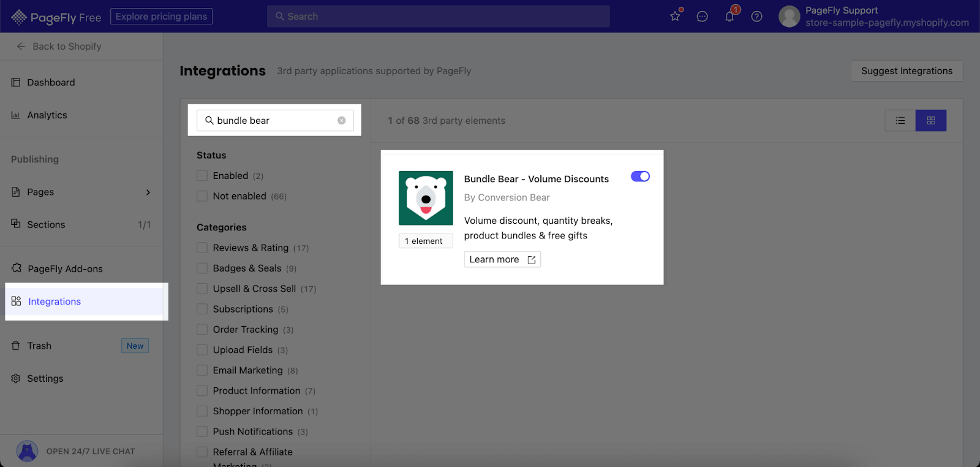Click the By Conversion Bear text
This screenshot has width=980, height=467.
[507, 197]
